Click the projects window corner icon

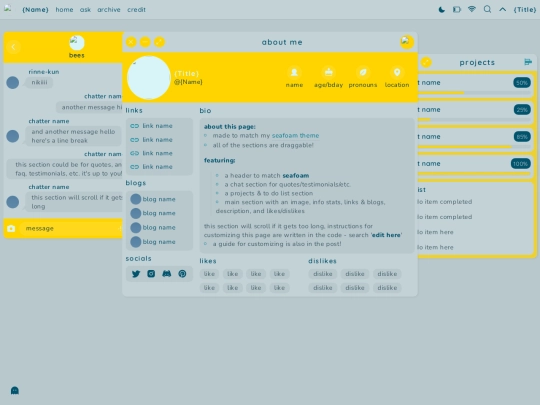point(528,62)
